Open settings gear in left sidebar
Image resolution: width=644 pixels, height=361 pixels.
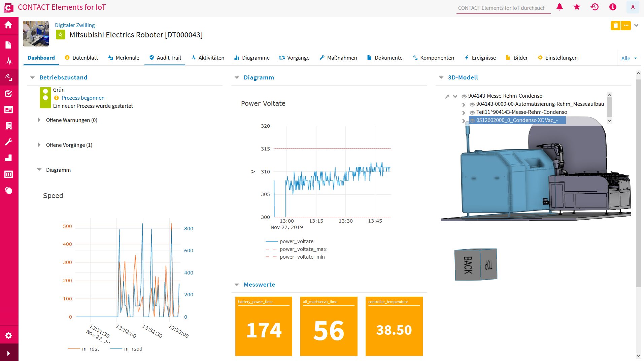(9, 335)
